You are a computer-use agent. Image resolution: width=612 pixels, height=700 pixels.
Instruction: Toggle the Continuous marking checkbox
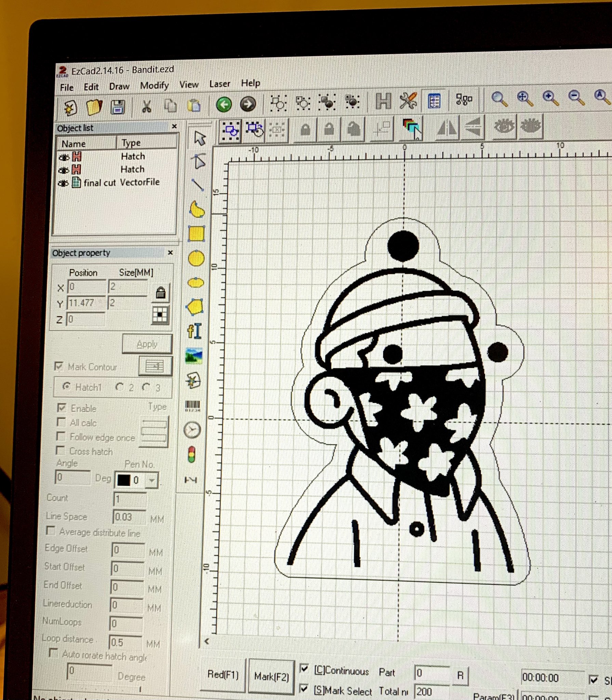(x=304, y=669)
